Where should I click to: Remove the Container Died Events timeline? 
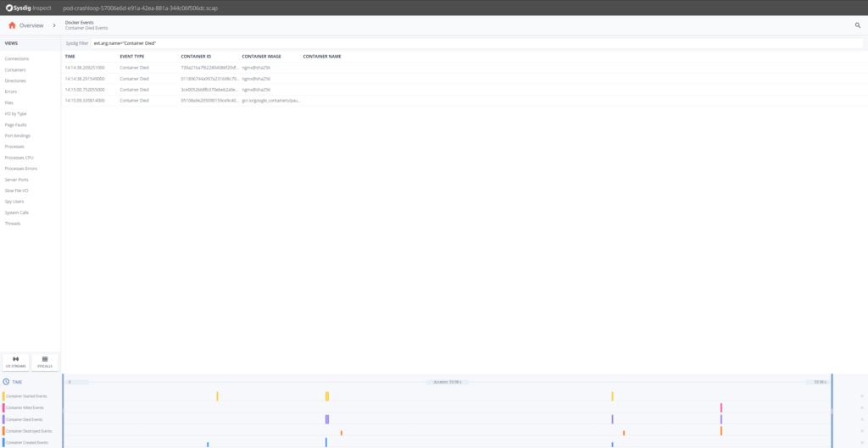862,419
